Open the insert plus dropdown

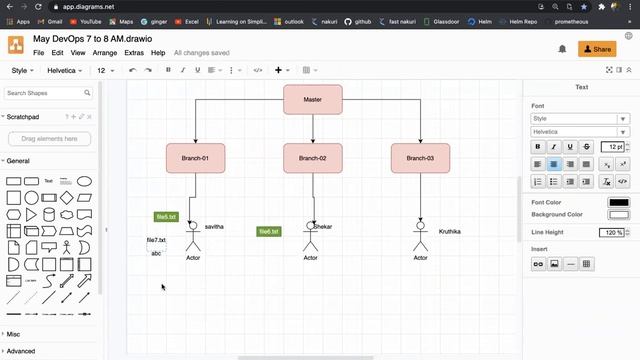tap(282, 70)
